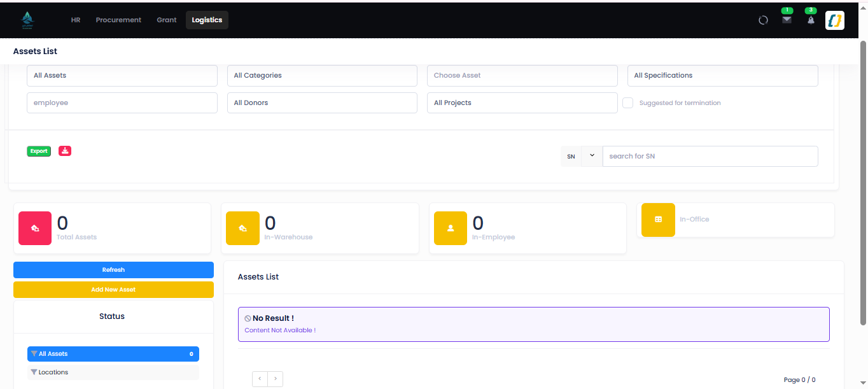The image size is (868, 389).
Task: Select the All Assets status filter
Action: [113, 354]
